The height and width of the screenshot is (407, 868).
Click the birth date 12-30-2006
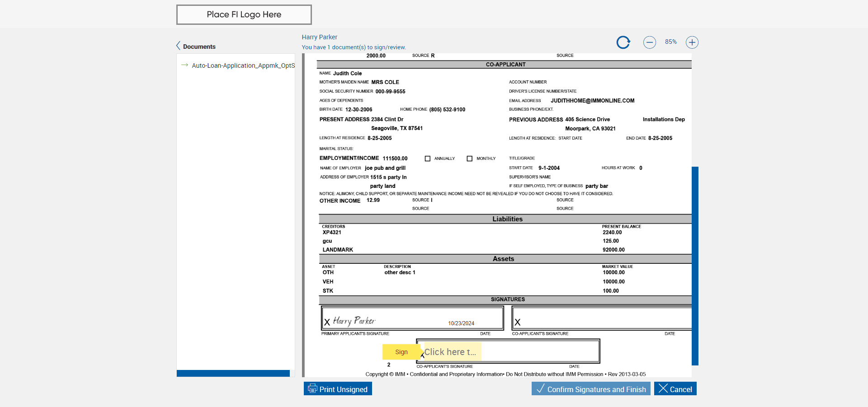pyautogui.click(x=359, y=109)
